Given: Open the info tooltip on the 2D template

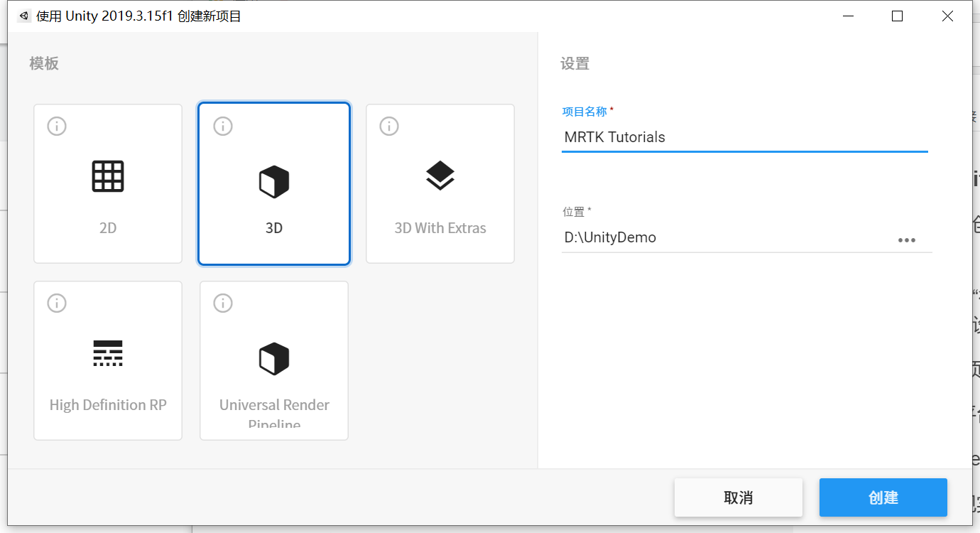Looking at the screenshot, I should [57, 126].
